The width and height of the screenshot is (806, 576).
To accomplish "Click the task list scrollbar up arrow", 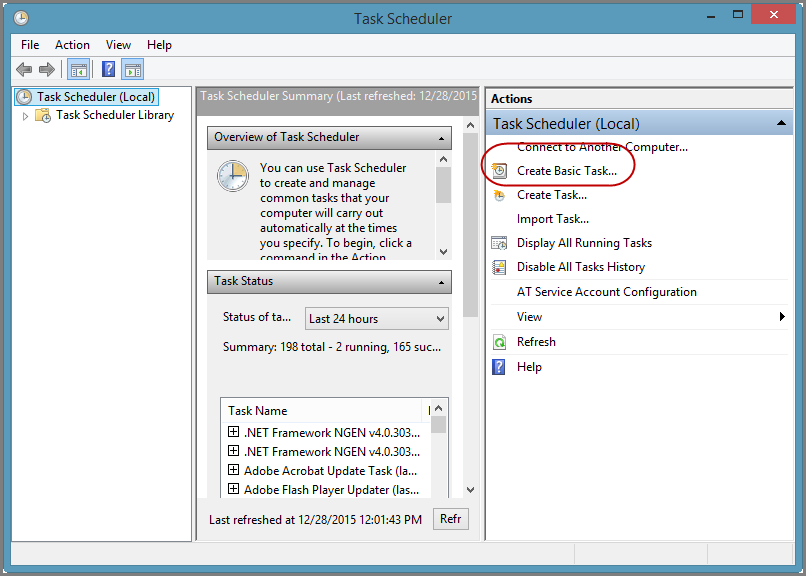I will pyautogui.click(x=438, y=408).
